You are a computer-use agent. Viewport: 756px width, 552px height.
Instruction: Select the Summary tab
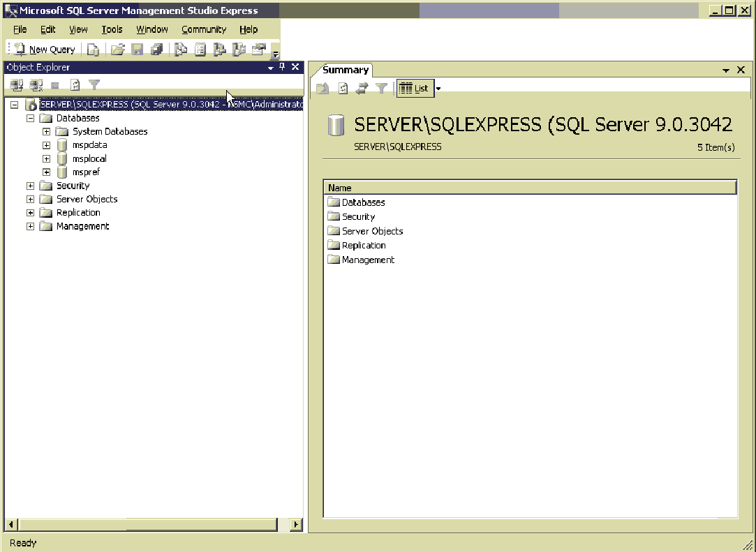346,70
